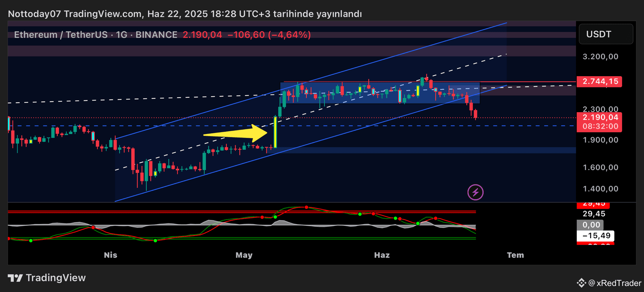Click the purple lightning bolt icon
Viewport: 644px width, 292px height.
[475, 192]
